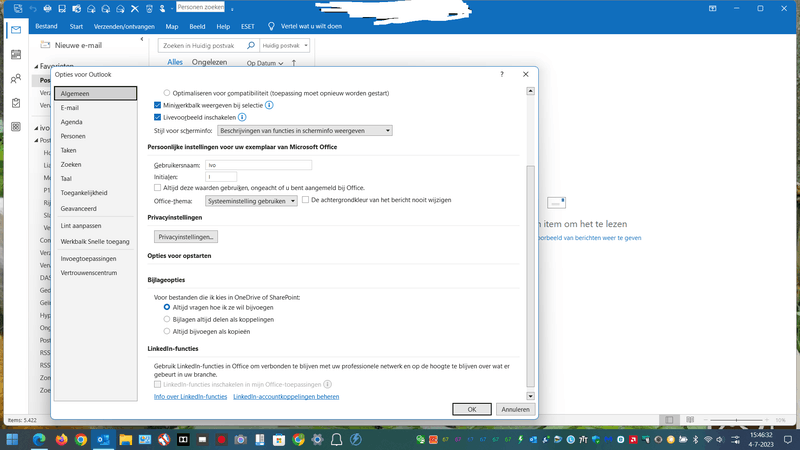Viewport: 800px width, 450px height.
Task: Click OK in Opties voor Outlook dialog
Action: click(x=472, y=409)
